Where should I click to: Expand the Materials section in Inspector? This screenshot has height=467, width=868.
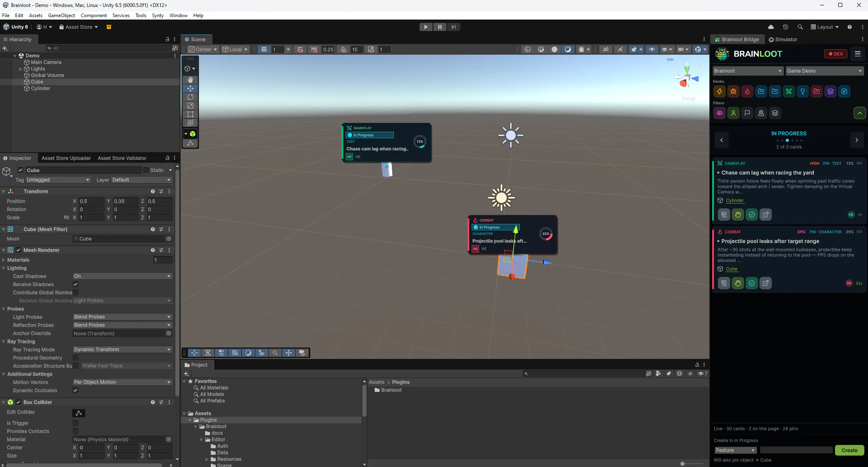tap(4, 260)
